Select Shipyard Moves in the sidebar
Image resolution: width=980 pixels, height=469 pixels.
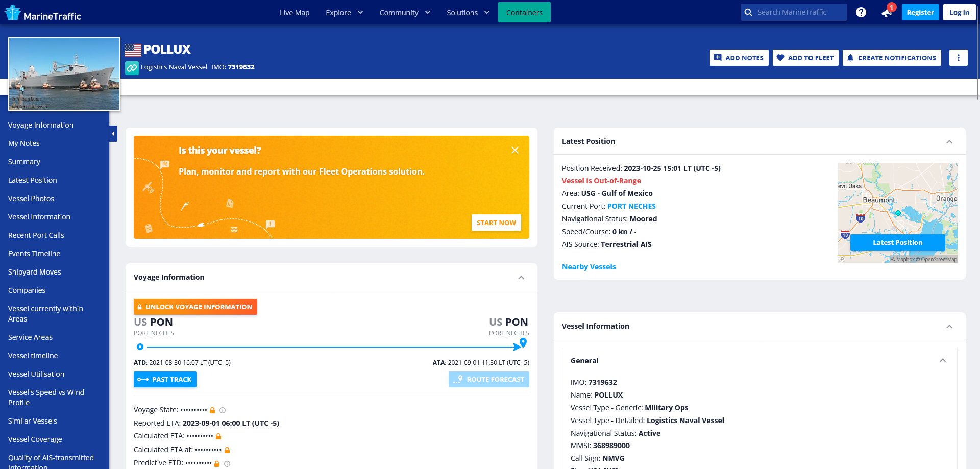(35, 272)
